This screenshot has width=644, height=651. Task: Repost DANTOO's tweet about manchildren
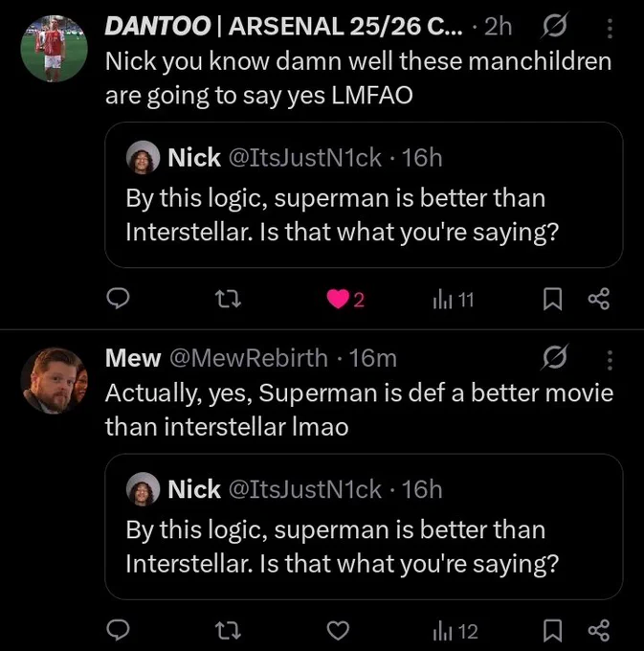click(228, 299)
